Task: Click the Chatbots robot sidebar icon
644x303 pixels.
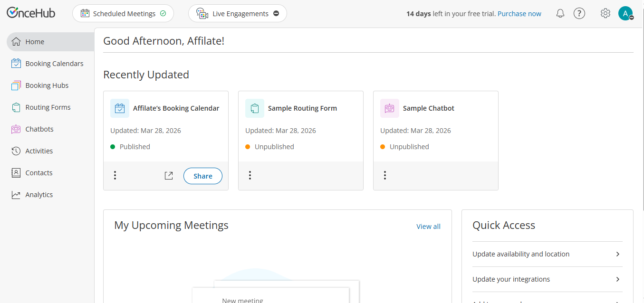Action: pos(16,129)
